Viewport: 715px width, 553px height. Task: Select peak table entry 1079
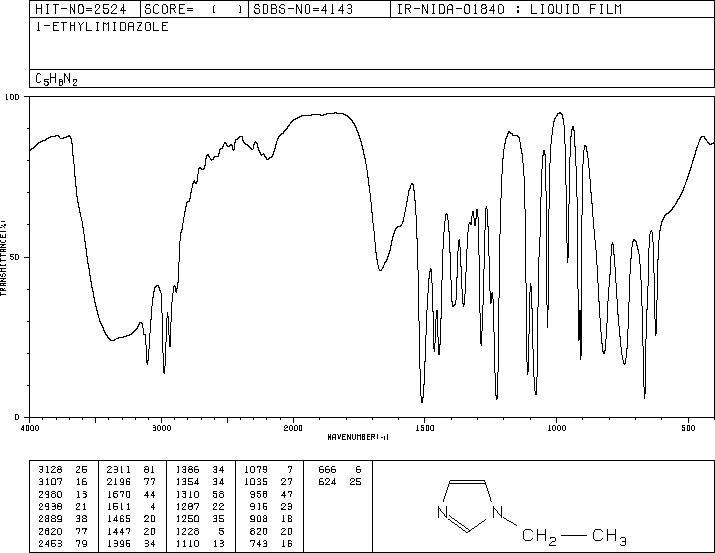coord(256,470)
